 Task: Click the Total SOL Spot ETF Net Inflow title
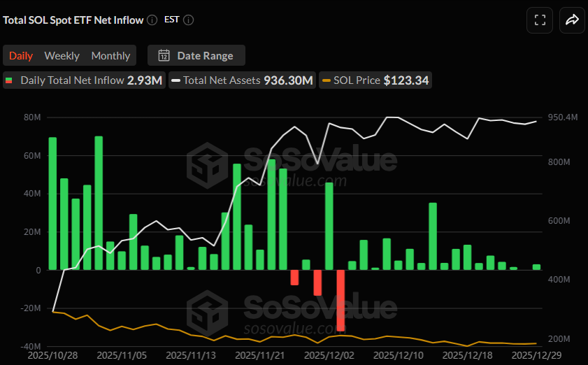(x=73, y=20)
